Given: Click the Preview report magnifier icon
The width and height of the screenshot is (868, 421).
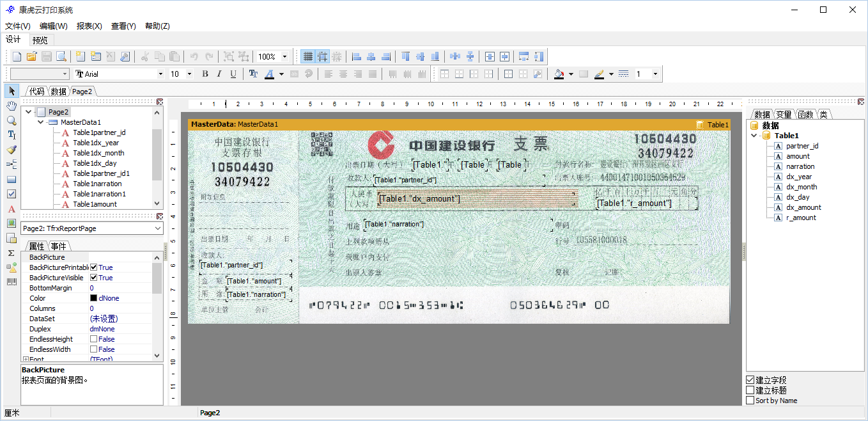Looking at the screenshot, I should coord(61,57).
